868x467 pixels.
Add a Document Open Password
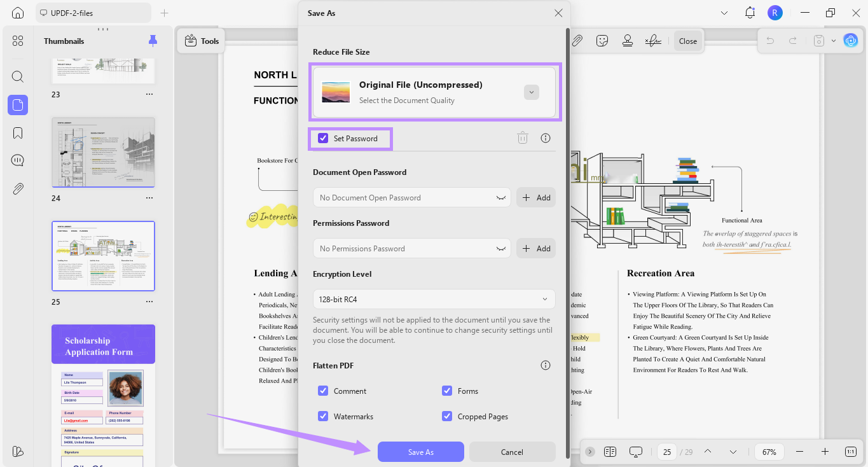536,197
